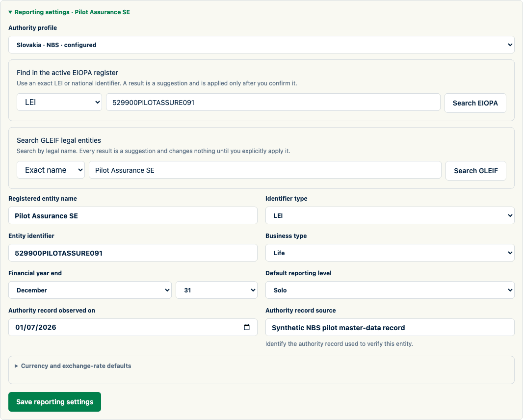The width and height of the screenshot is (523, 420).
Task: Click the 'Authority record observed on' label
Action: point(52,310)
